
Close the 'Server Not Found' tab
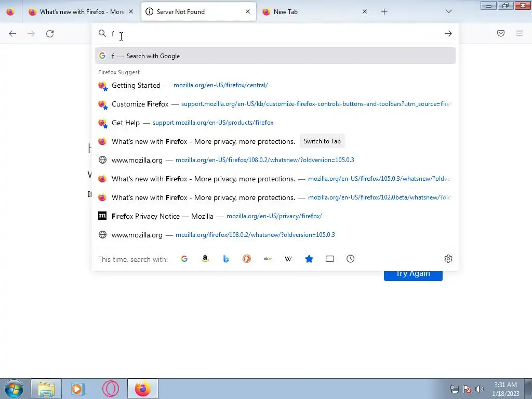(x=248, y=11)
